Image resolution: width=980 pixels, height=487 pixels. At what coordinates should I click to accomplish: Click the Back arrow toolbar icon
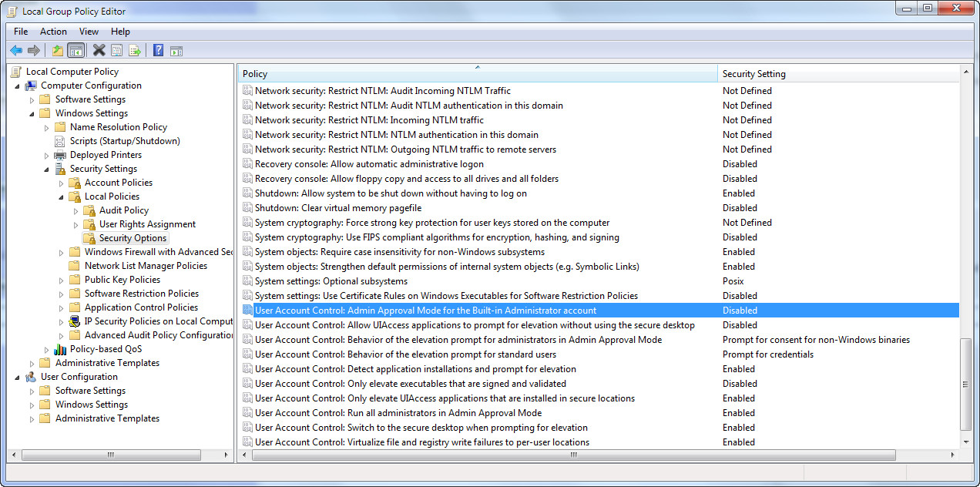click(15, 51)
